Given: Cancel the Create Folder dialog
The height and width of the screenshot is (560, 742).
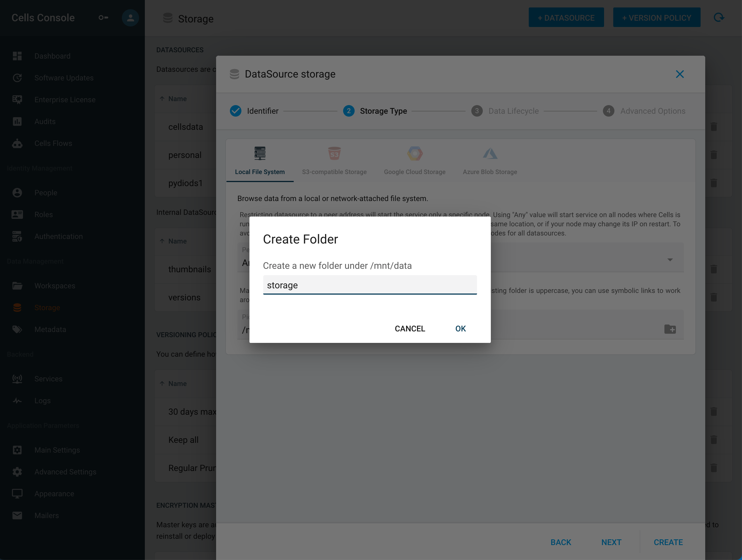Looking at the screenshot, I should click(x=410, y=329).
